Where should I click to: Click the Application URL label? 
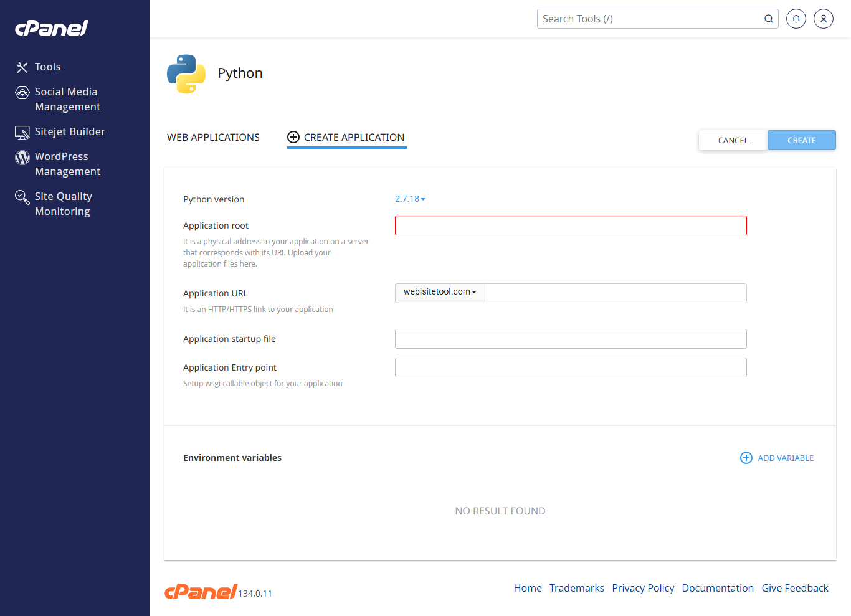215,293
